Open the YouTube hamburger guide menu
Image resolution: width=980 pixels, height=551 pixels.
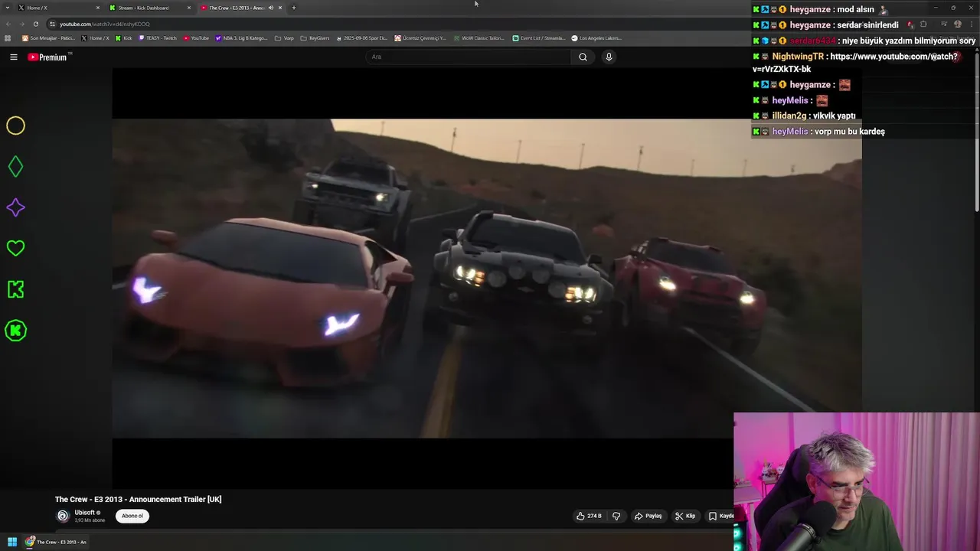pos(14,57)
